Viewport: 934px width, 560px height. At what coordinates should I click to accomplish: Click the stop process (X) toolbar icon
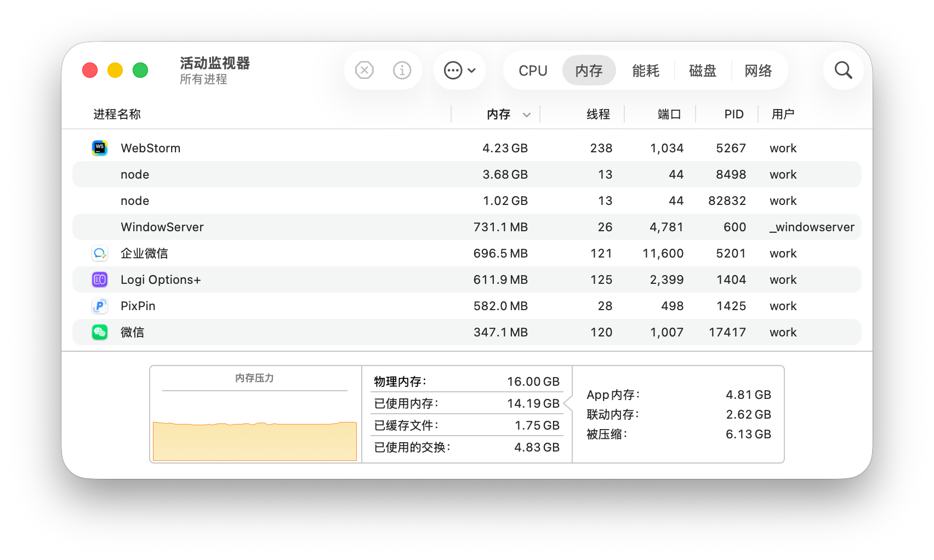tap(365, 70)
